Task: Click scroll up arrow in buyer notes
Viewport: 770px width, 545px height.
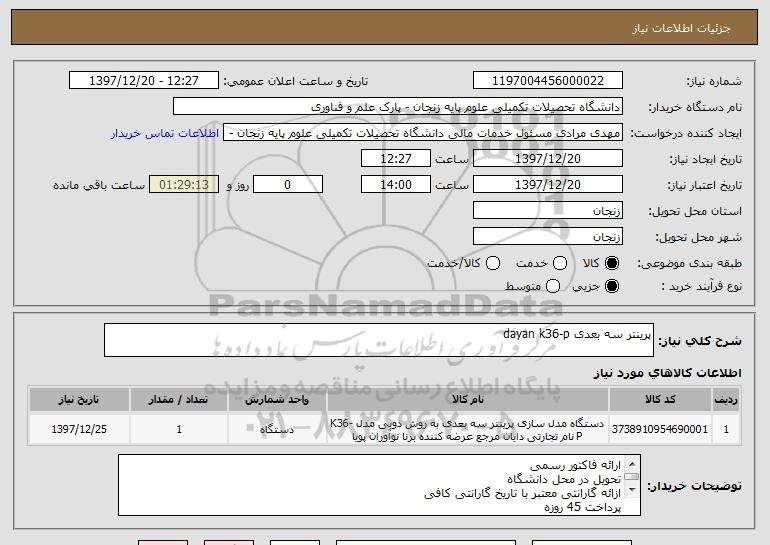Action: (632, 464)
